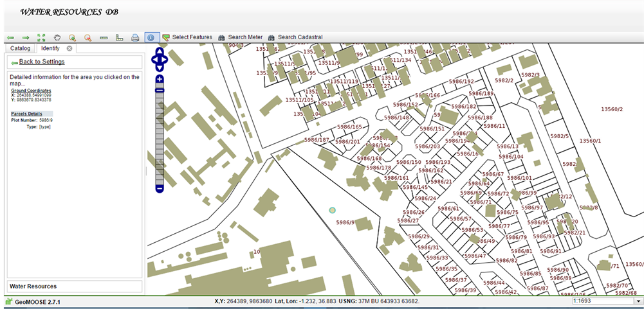The image size is (644, 309).
Task: Activate the zoom in magnifier tool
Action: click(73, 38)
